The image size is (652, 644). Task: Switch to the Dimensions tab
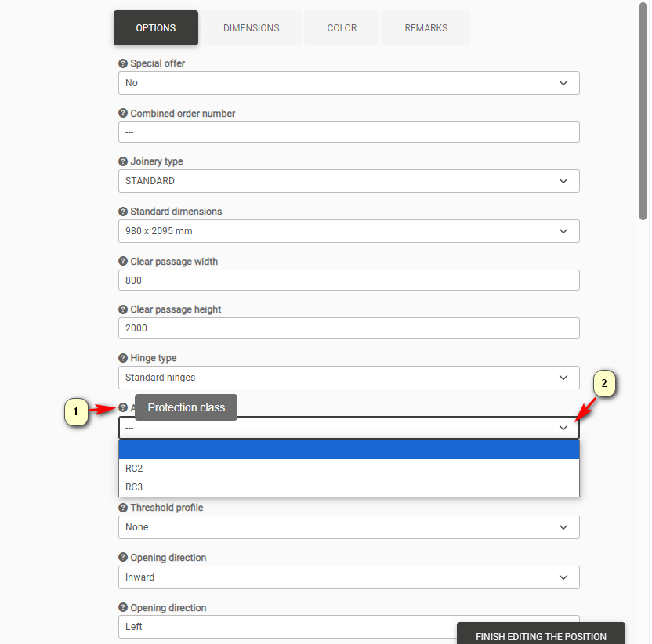point(251,28)
